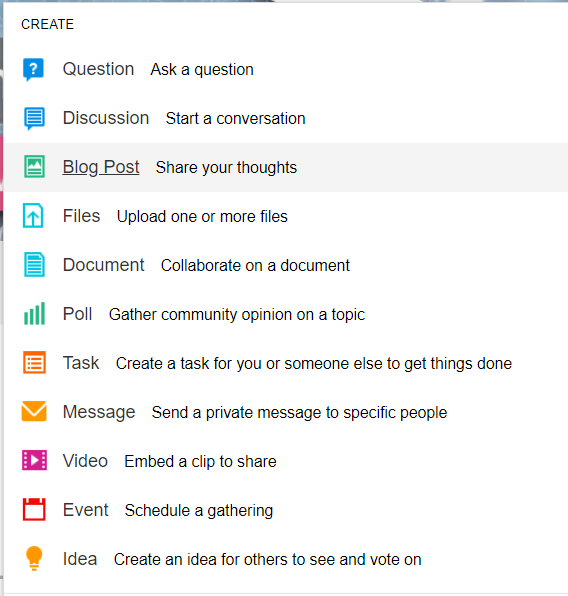Click the orange Message envelope icon

tap(34, 411)
